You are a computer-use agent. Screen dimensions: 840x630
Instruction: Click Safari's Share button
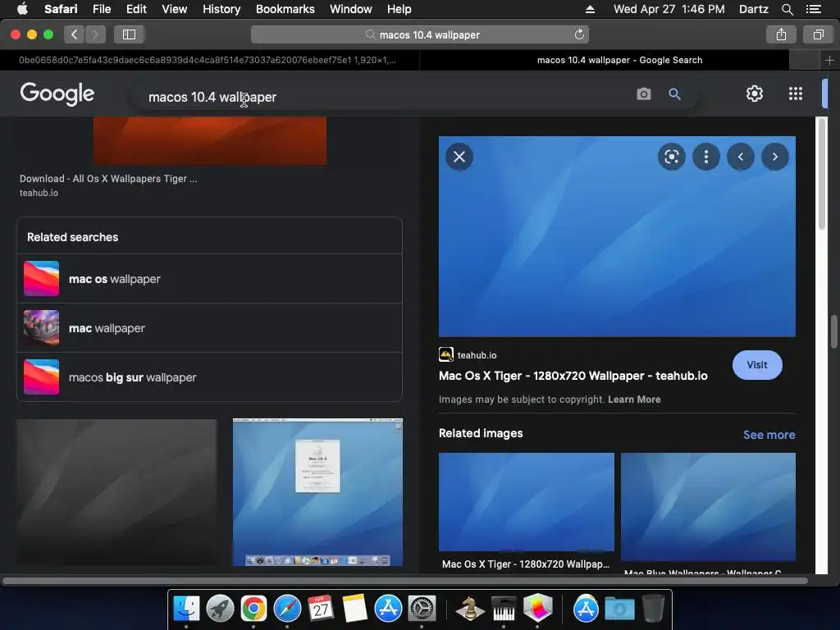pos(781,34)
